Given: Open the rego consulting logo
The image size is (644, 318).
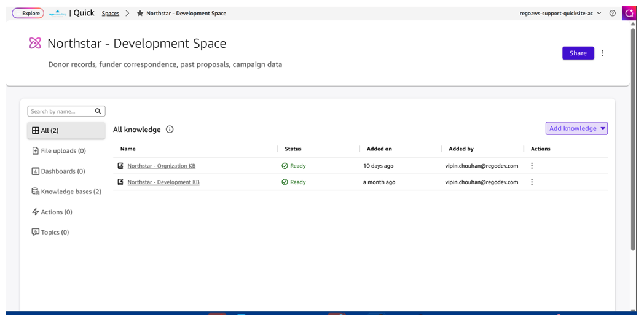Looking at the screenshot, I should pyautogui.click(x=57, y=13).
